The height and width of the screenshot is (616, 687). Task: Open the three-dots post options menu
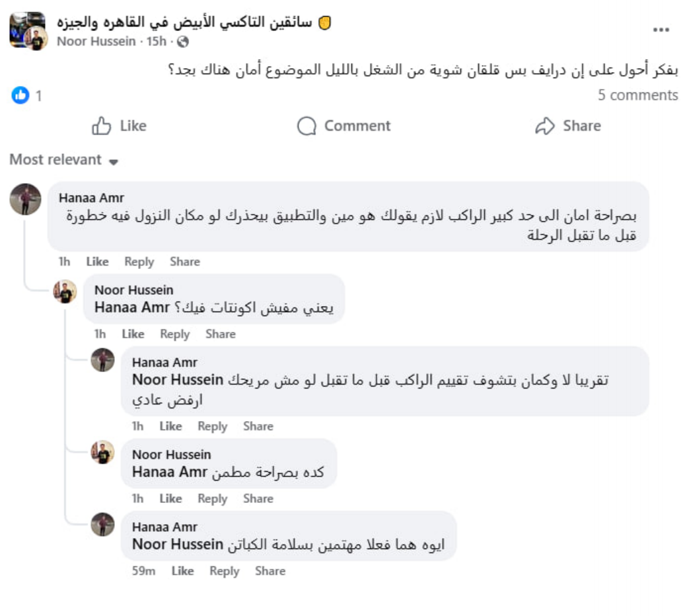tap(661, 30)
